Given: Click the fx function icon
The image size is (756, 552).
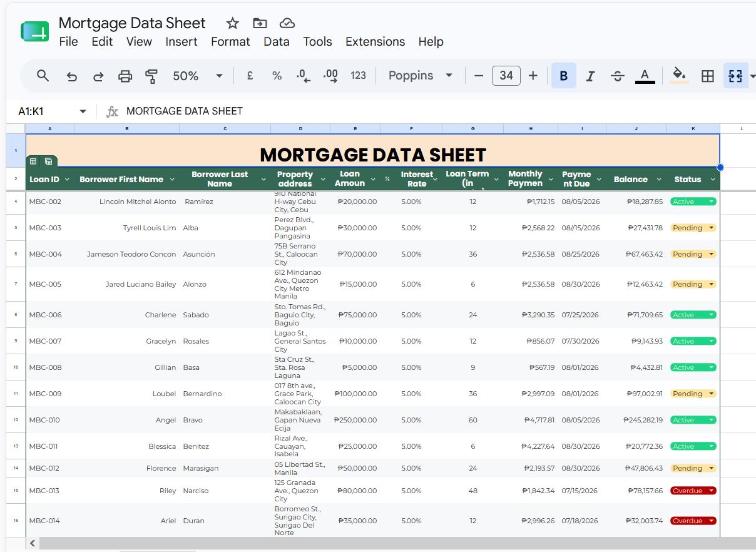Looking at the screenshot, I should pyautogui.click(x=112, y=111).
